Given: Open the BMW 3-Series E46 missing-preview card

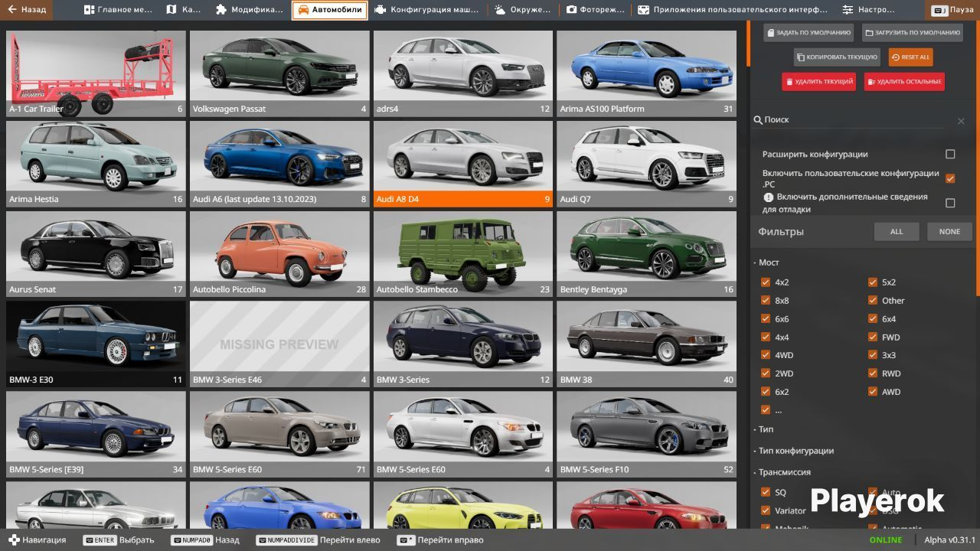Looking at the screenshot, I should tap(279, 344).
